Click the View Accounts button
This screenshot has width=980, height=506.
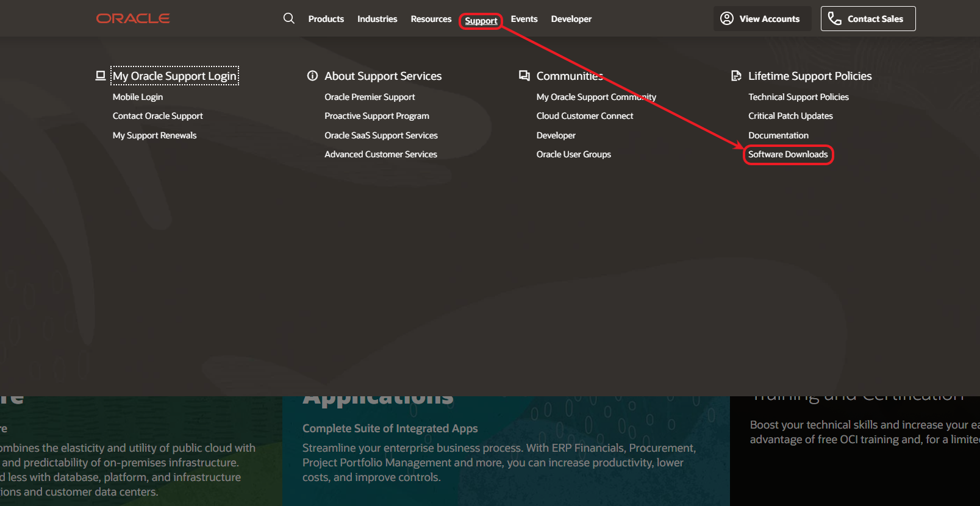coord(762,18)
